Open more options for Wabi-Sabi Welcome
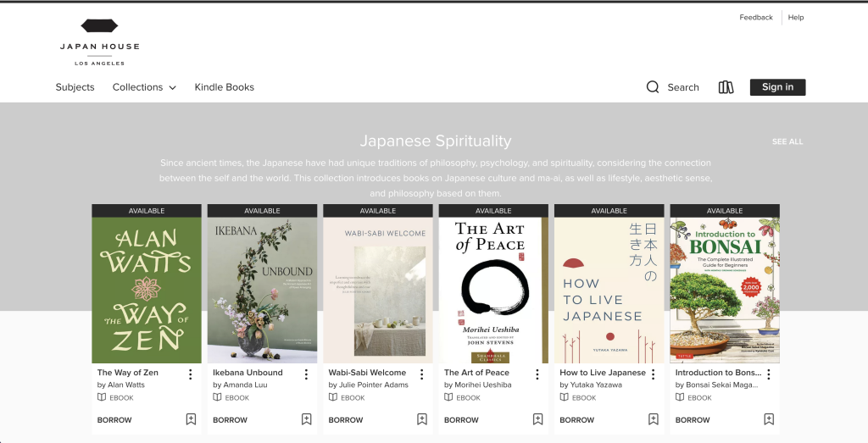This screenshot has width=868, height=443. pyautogui.click(x=422, y=374)
